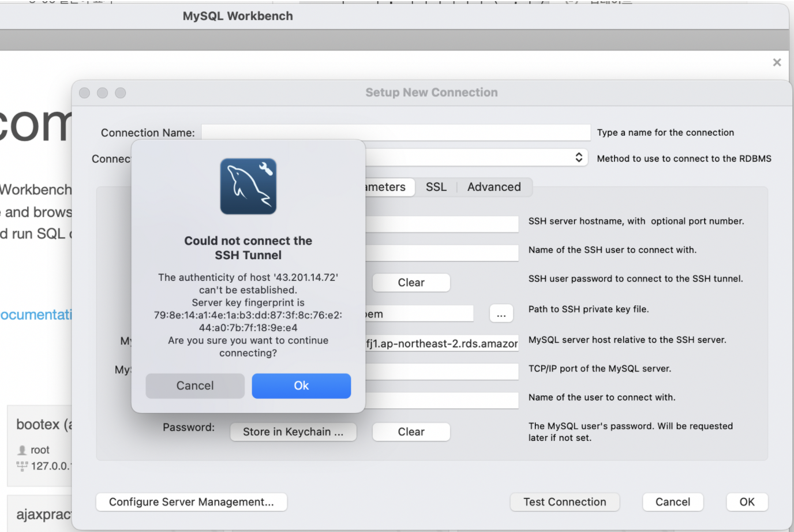The image size is (794, 532).
Task: Open the SSL tab
Action: (436, 187)
